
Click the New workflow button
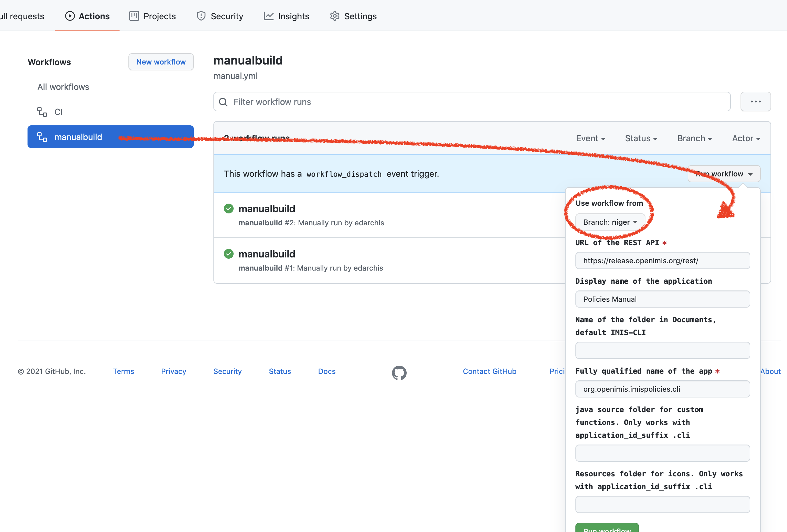161,62
